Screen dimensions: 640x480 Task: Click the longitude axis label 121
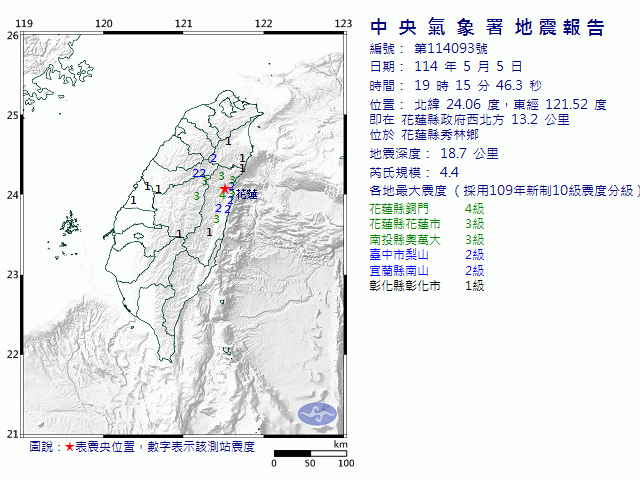[x=184, y=24]
